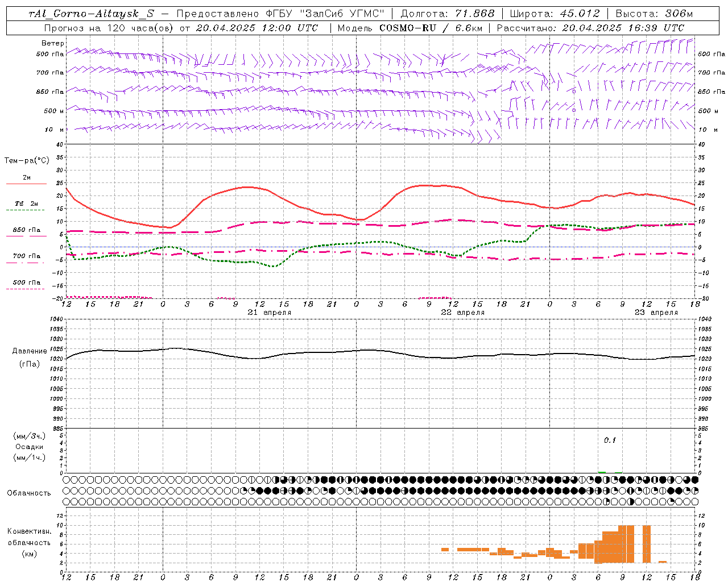Click the 0.1 precipitation amount value
This screenshot has width=728, height=582.
pos(610,440)
